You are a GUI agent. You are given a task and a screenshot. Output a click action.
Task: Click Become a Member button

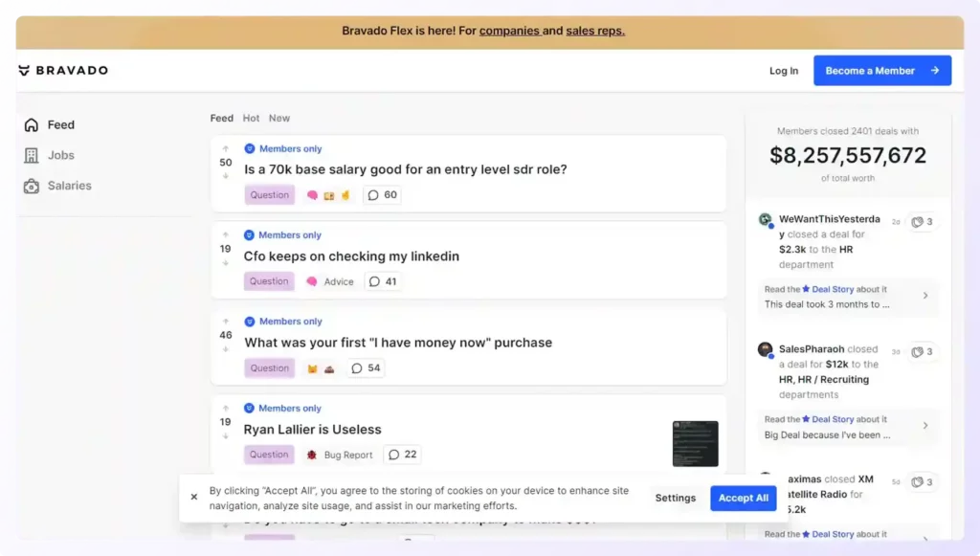tap(881, 71)
